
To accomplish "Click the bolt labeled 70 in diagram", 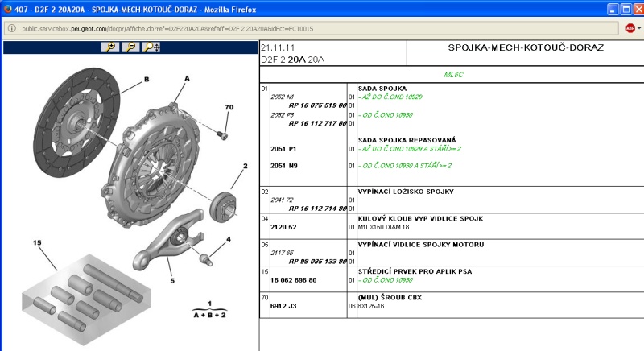I will [x=222, y=135].
